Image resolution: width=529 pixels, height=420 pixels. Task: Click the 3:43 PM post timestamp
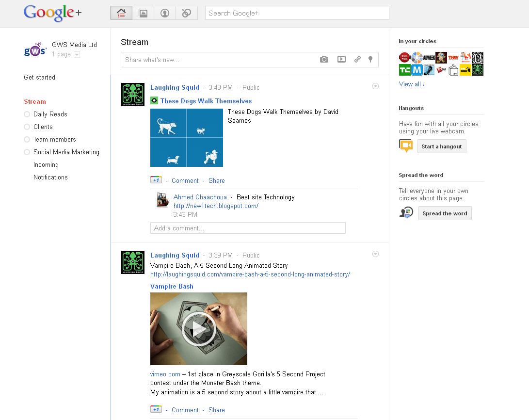221,87
